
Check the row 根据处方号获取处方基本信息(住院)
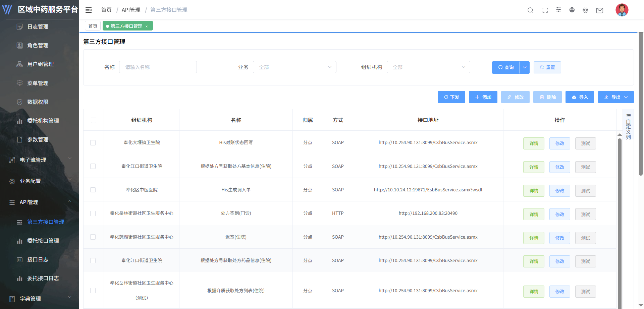93,166
